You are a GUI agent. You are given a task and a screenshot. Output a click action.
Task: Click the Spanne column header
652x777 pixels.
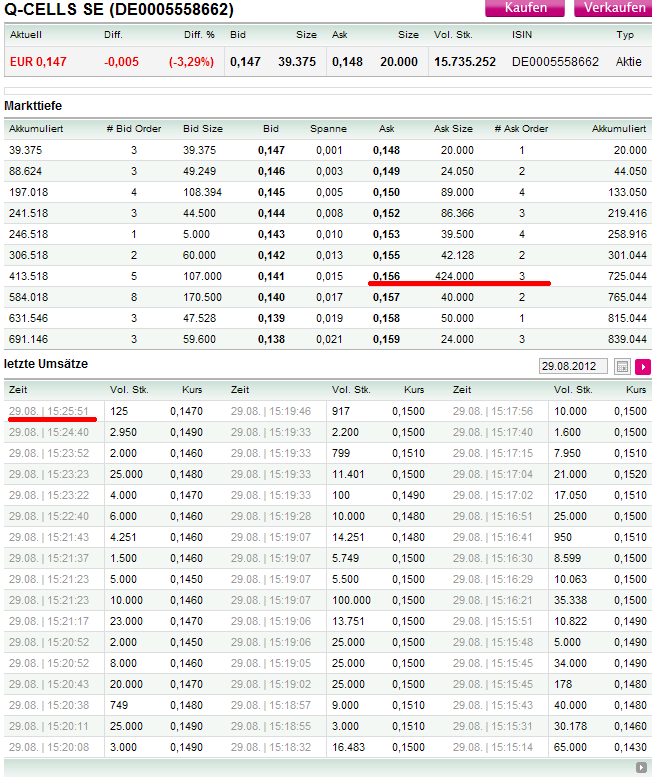coord(328,129)
